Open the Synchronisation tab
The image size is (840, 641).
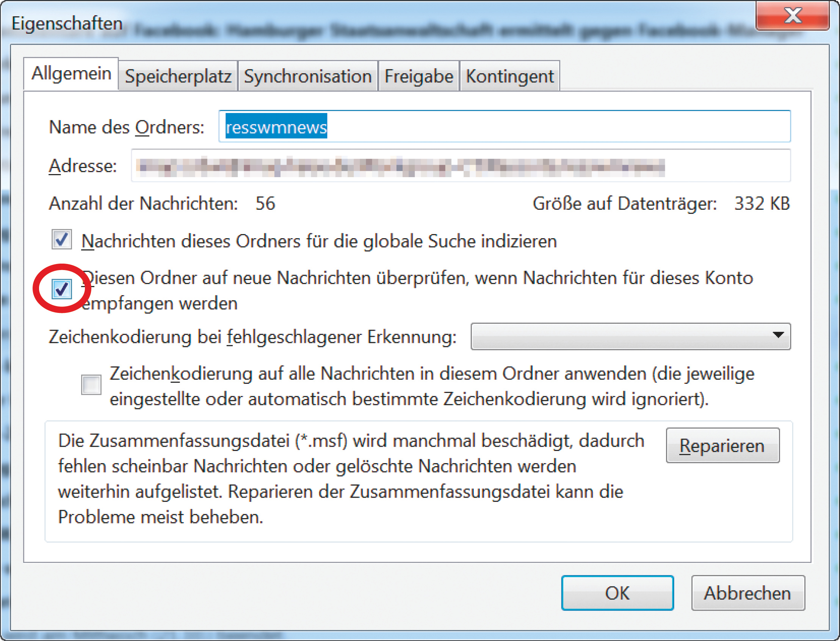coord(308,77)
